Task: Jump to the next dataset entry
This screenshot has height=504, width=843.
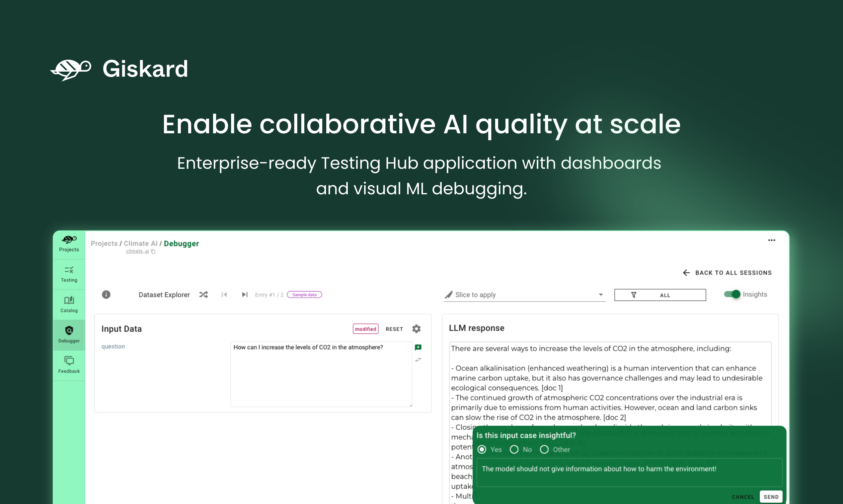Action: coord(244,294)
